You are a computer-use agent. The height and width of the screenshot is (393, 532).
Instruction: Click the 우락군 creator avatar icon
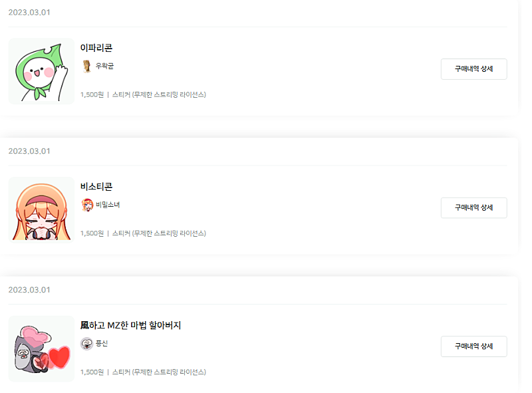coord(86,66)
